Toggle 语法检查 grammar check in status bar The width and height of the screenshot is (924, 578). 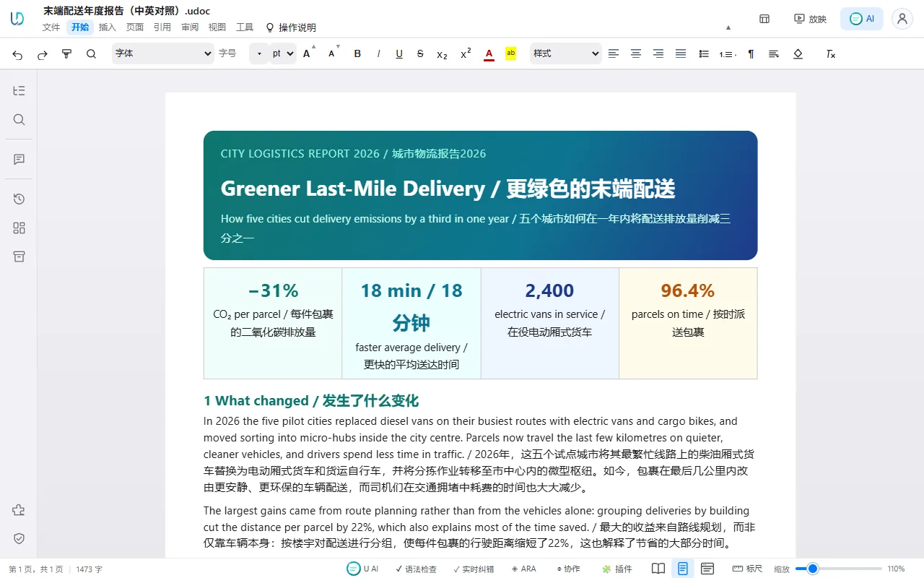point(416,569)
